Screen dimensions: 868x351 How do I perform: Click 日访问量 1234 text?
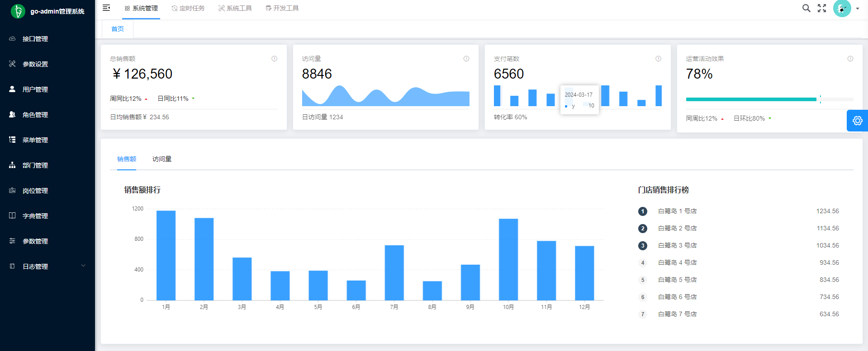(323, 117)
